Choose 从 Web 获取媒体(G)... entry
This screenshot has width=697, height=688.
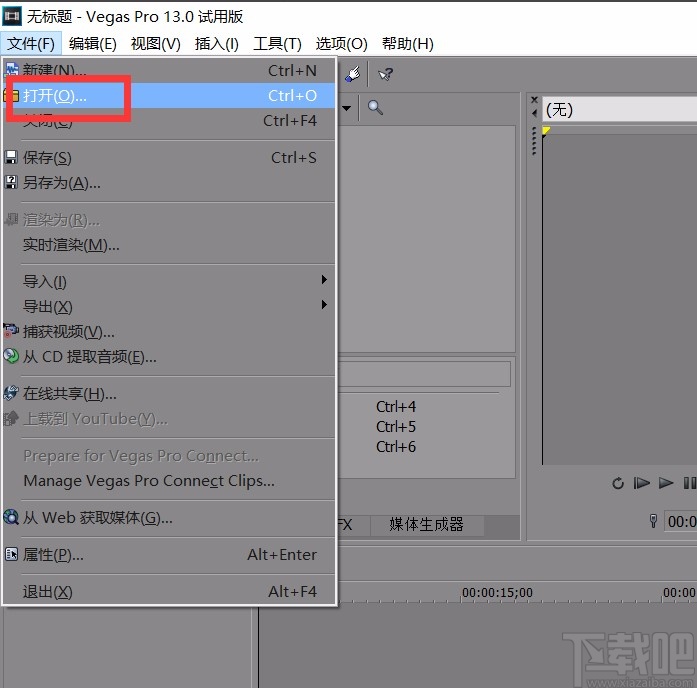[x=169, y=517]
